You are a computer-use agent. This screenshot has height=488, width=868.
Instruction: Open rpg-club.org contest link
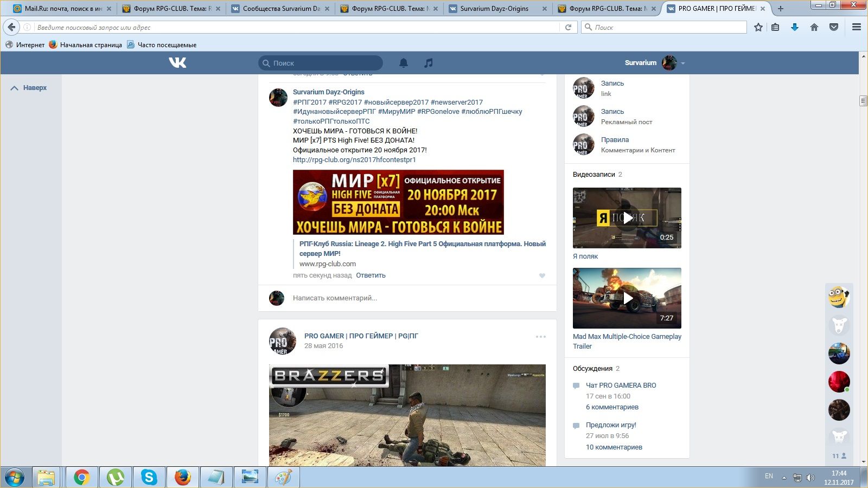[x=354, y=160]
